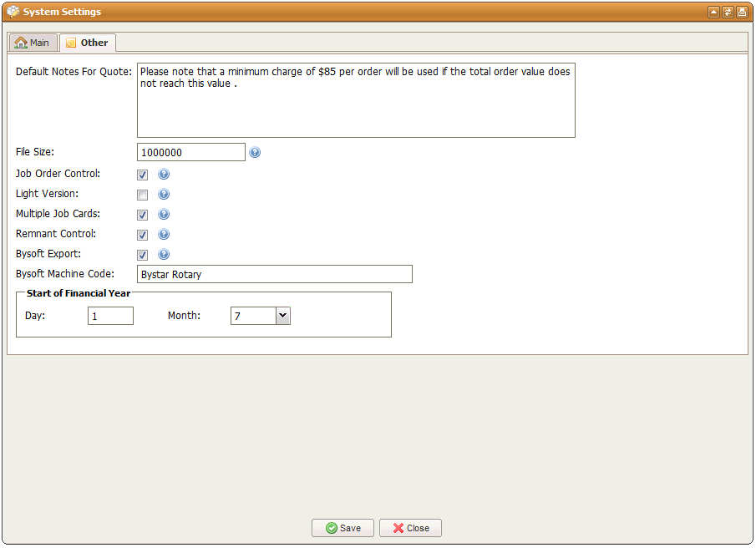The height and width of the screenshot is (548, 756).
Task: Click help icon next to Light Version
Action: click(164, 195)
